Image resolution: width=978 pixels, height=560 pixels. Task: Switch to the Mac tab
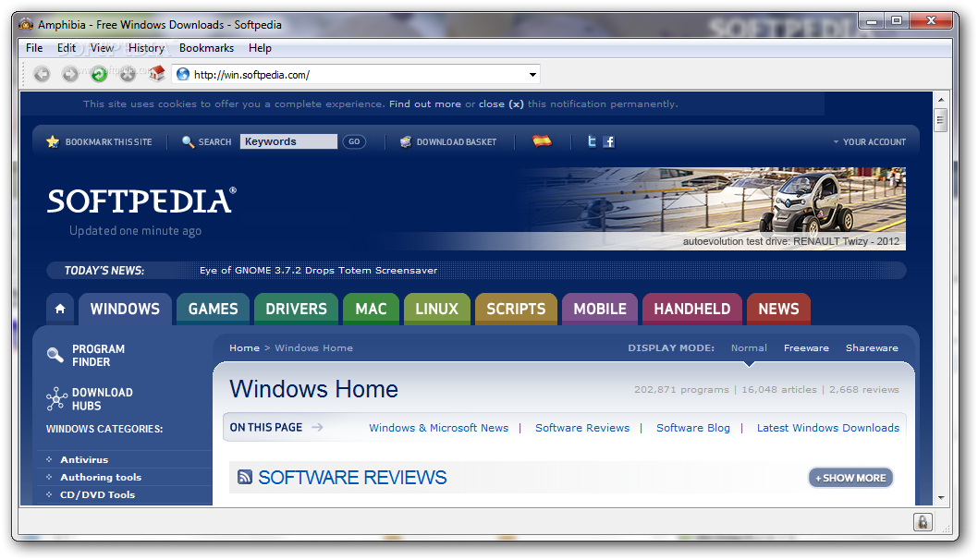(371, 309)
